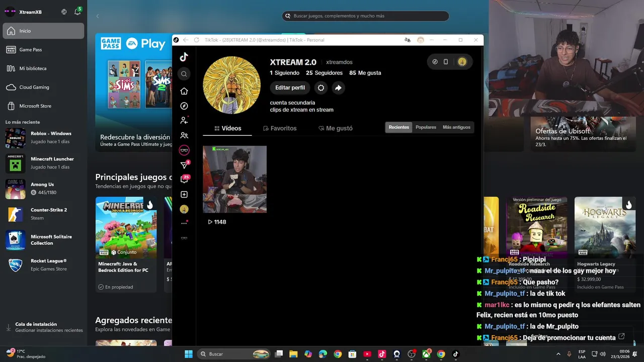
Task: Open TikTok title bar three-dot menu
Action: 432,40
